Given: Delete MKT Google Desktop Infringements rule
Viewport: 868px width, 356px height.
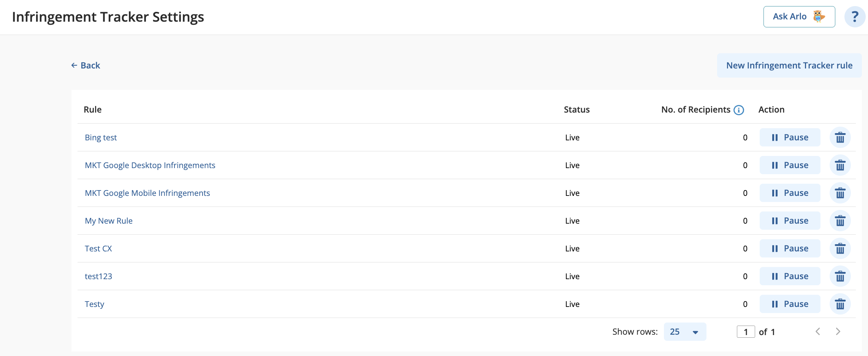Looking at the screenshot, I should pos(840,165).
